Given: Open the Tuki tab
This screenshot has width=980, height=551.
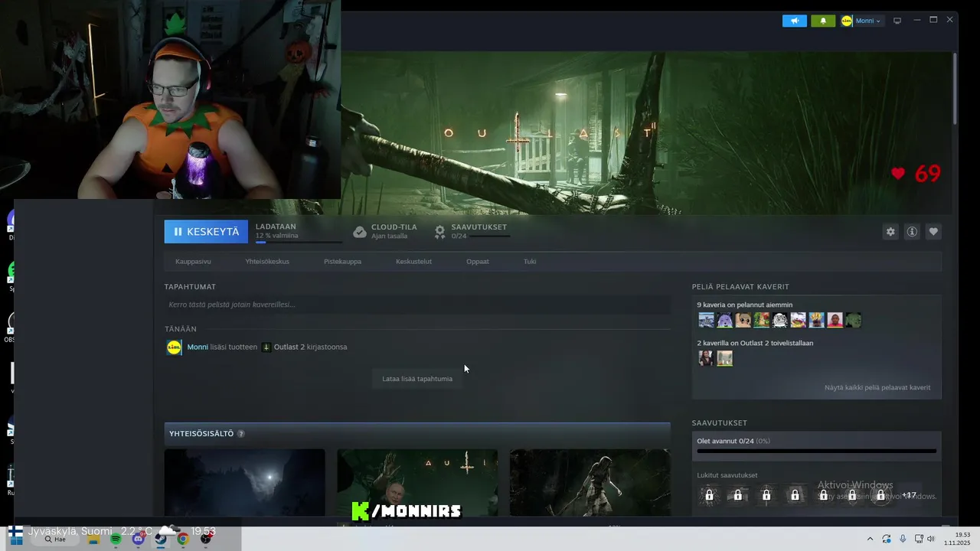Looking at the screenshot, I should 530,261.
